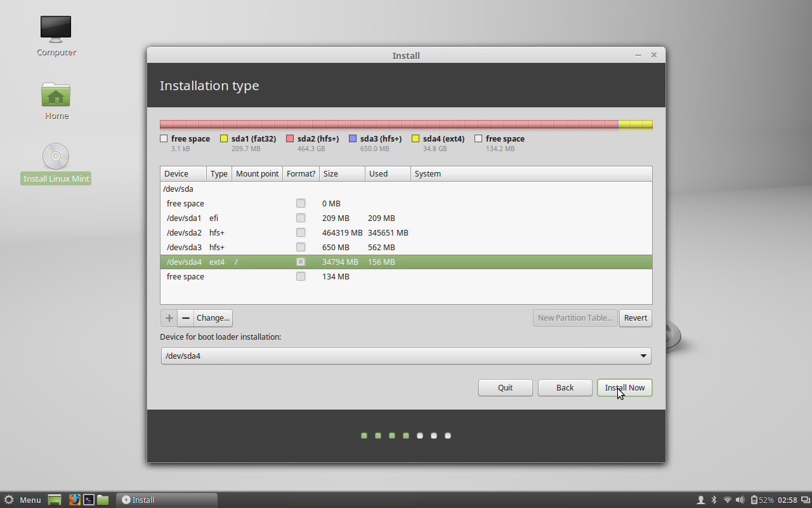The width and height of the screenshot is (812, 508).
Task: Click the minus remove partition button
Action: click(186, 317)
